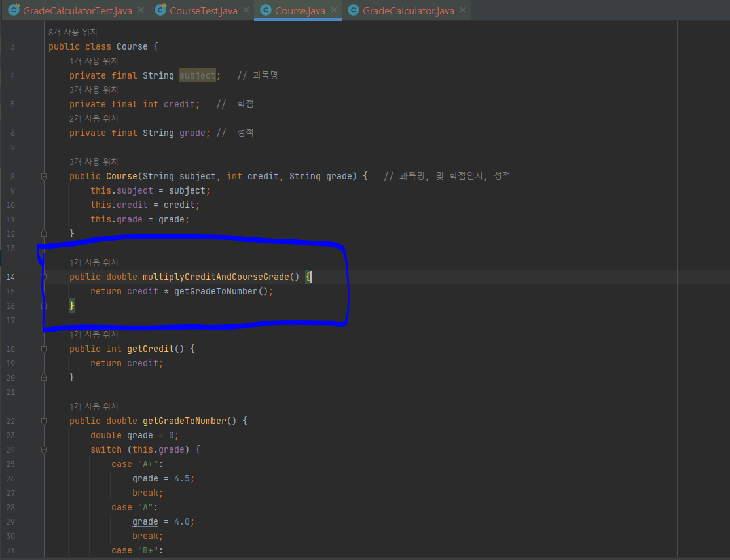Open usages hint above grade field
Image resolution: width=730 pixels, height=560 pixels.
(94, 118)
